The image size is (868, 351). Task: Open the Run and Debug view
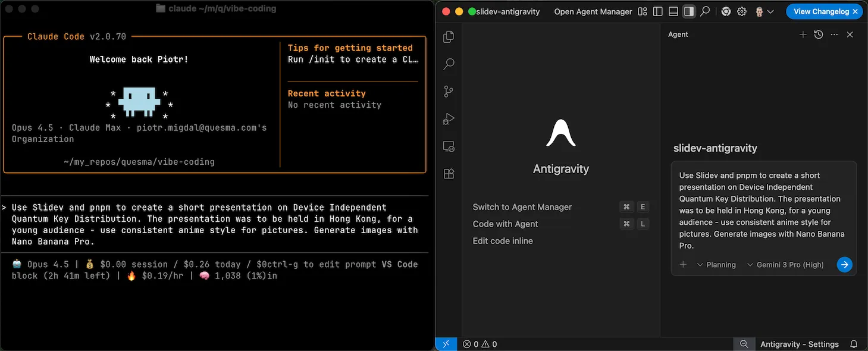[449, 119]
